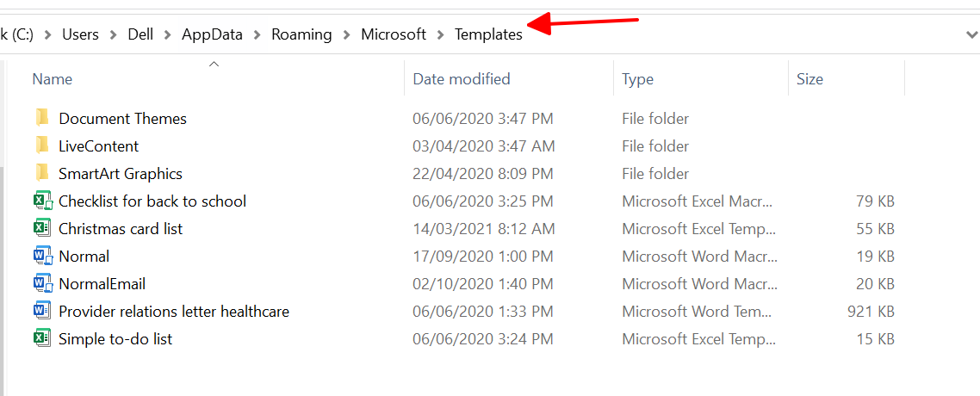Click the 55 KB size value
This screenshot has width=980, height=396.
pyautogui.click(x=875, y=229)
